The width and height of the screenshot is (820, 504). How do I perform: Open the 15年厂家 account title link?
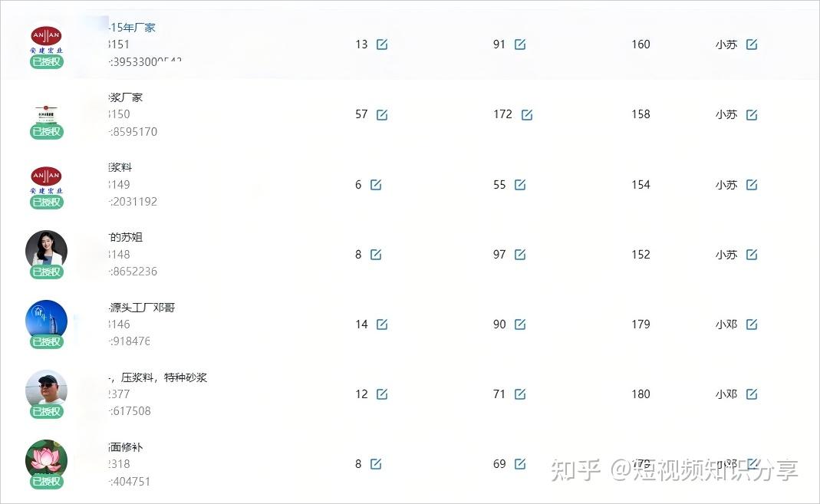point(133,28)
